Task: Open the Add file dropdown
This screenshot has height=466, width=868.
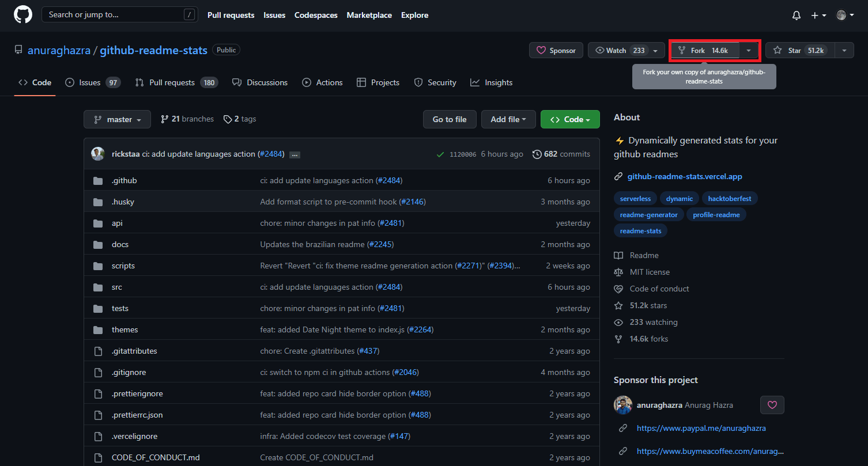Action: click(x=508, y=119)
